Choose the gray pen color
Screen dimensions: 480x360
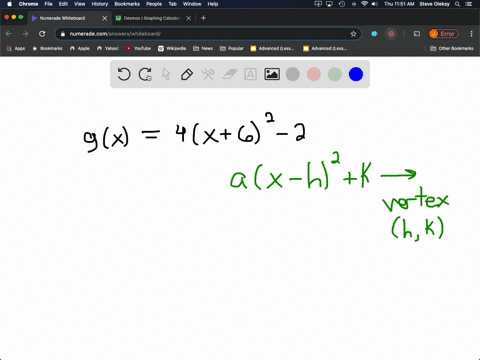[293, 74]
